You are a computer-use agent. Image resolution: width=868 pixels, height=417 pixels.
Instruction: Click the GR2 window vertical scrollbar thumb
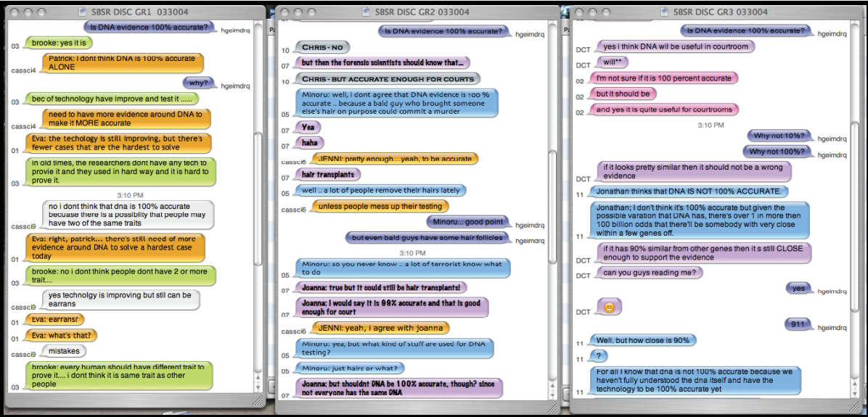554,206
